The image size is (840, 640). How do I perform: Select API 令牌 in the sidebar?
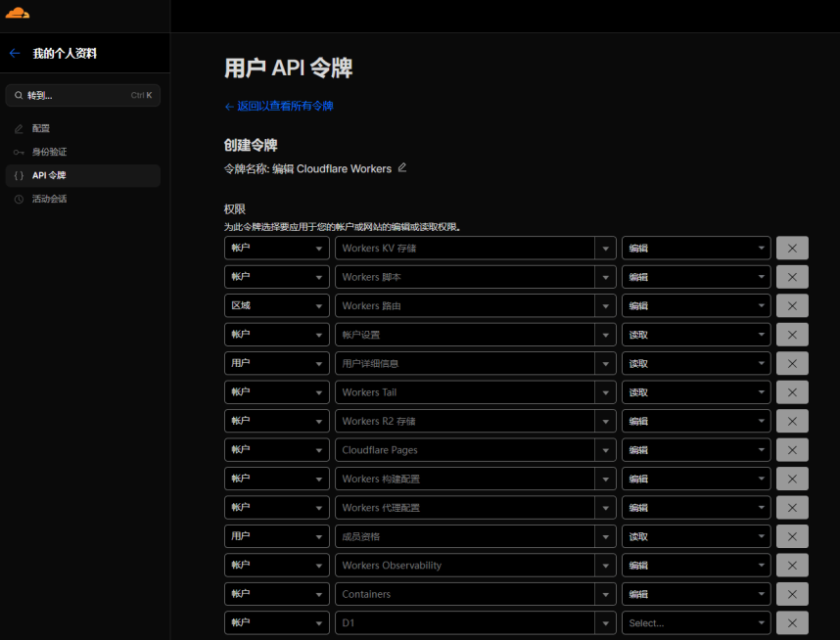click(83, 176)
